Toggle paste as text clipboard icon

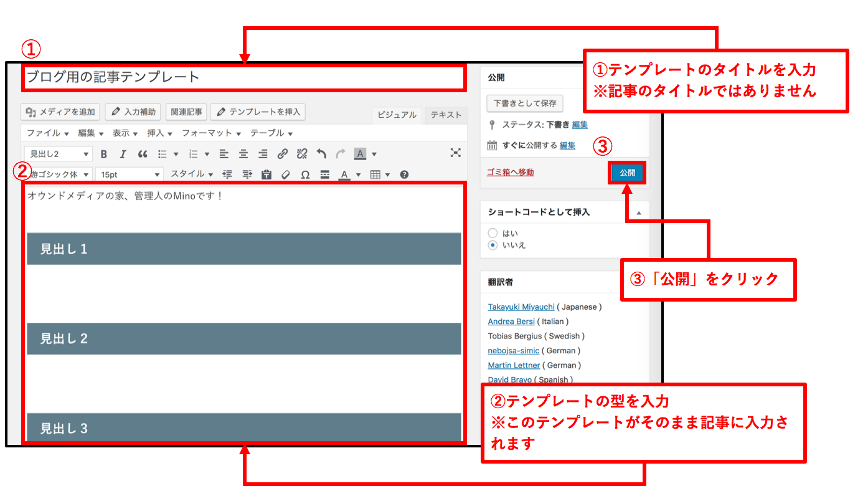pos(267,174)
